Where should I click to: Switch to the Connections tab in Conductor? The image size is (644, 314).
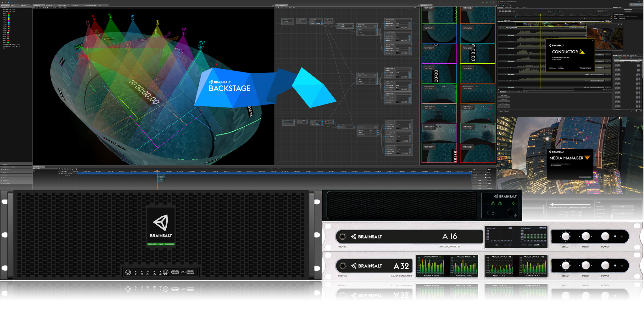[620, 55]
